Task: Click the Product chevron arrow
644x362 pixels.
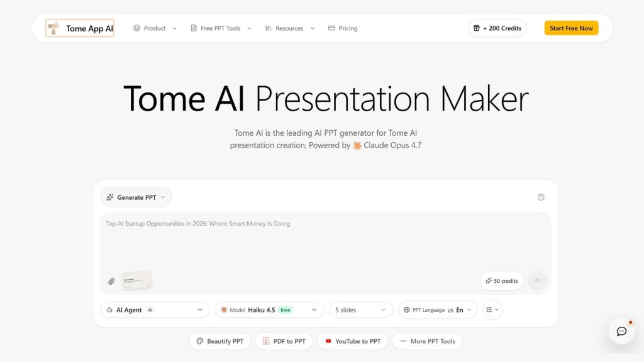Action: pos(175,28)
